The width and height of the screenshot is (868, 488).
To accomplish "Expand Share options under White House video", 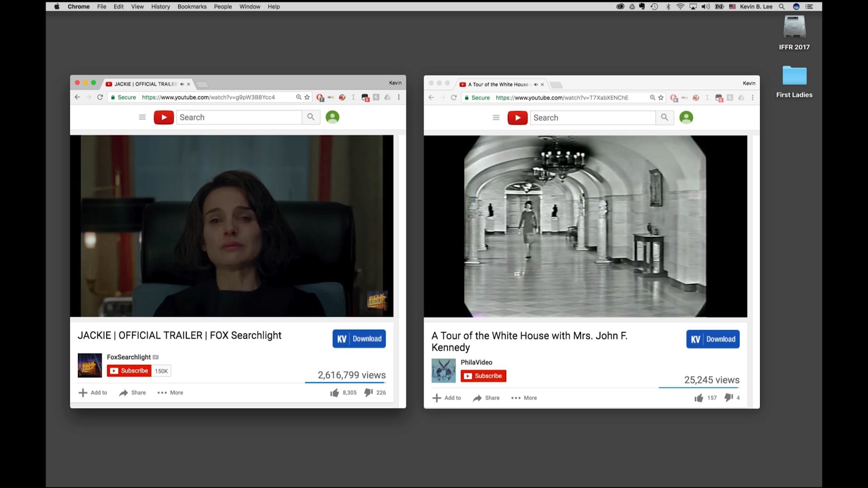I will (486, 398).
